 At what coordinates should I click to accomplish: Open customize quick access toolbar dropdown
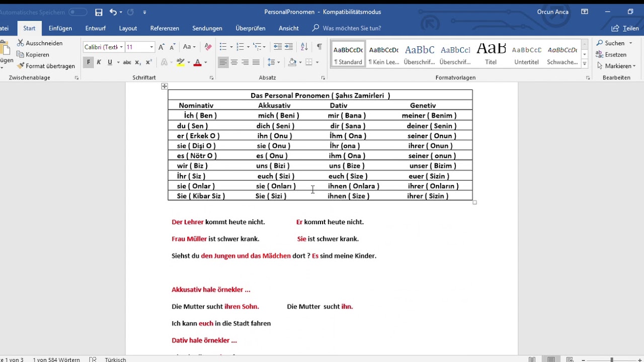tap(145, 12)
